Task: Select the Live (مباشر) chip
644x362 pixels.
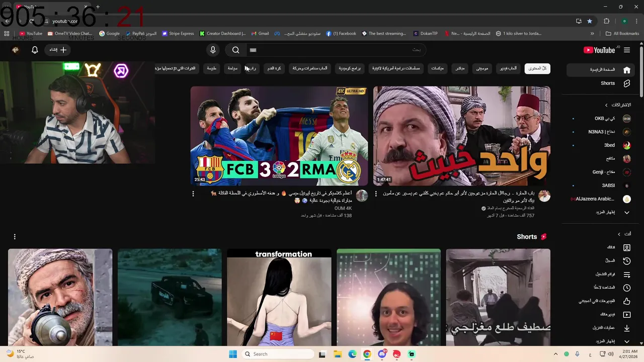Action: pyautogui.click(x=459, y=68)
